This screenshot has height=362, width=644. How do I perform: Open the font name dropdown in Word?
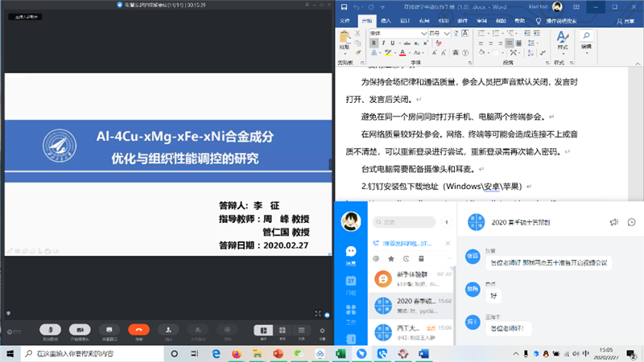(423, 33)
